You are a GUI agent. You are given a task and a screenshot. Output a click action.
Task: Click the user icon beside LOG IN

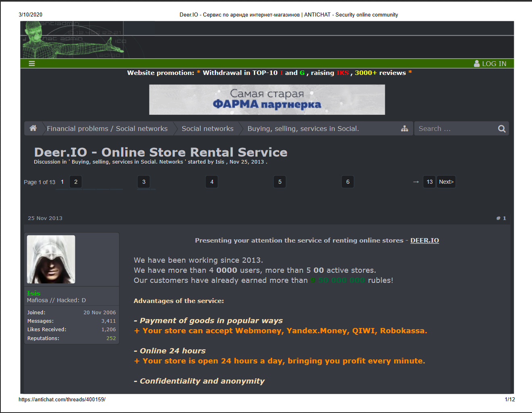point(477,64)
